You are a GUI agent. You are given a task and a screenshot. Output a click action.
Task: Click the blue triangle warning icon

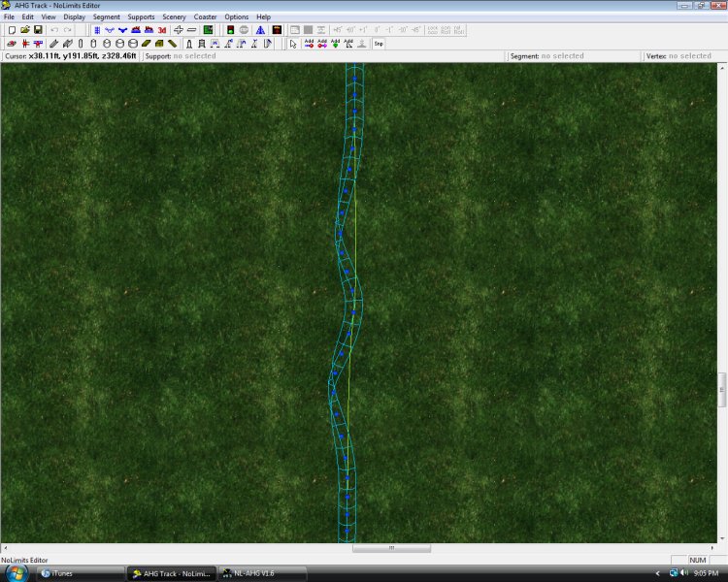point(260,30)
